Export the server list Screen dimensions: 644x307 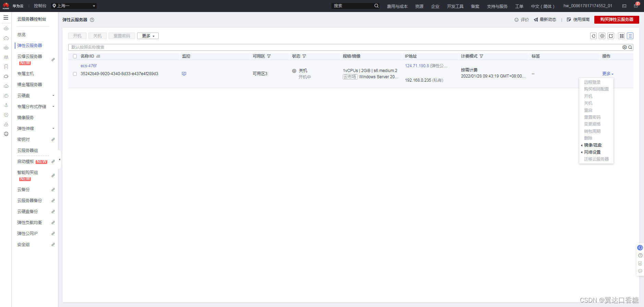(x=611, y=36)
